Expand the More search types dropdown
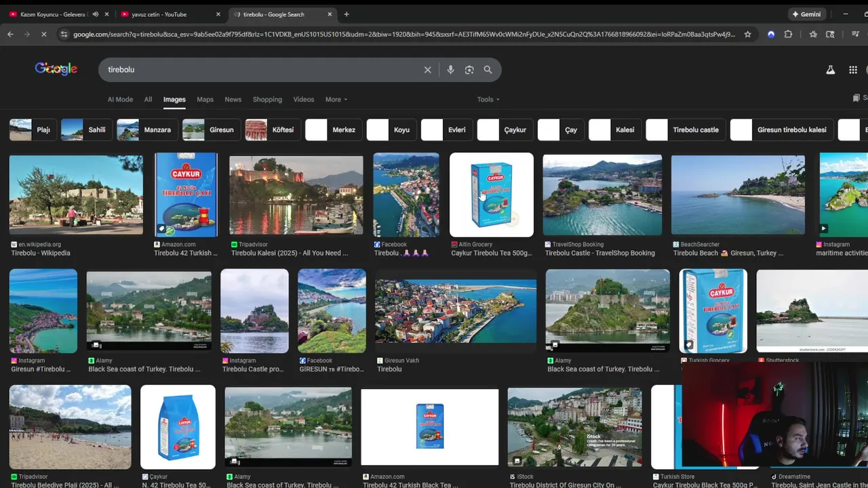 coord(336,100)
